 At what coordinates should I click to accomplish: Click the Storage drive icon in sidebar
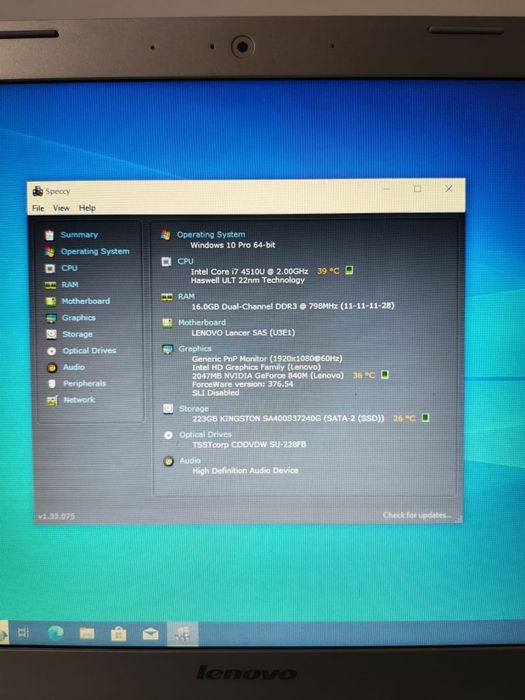coord(51,334)
